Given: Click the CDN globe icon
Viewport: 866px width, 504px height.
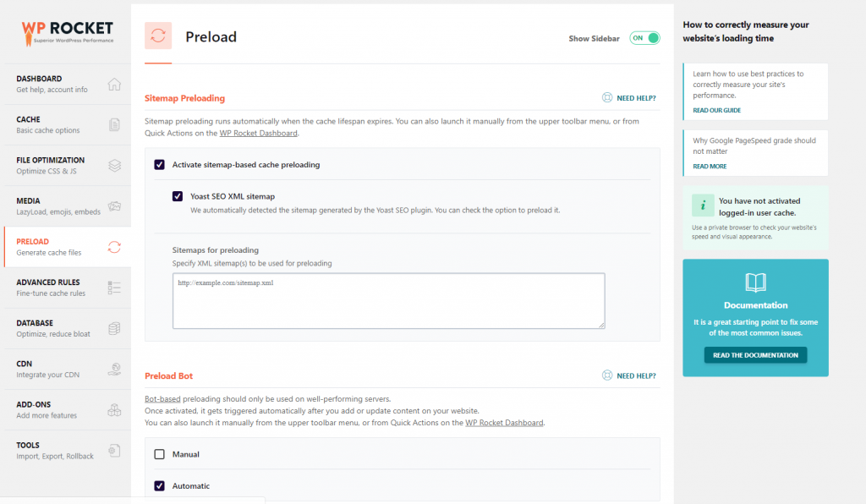Looking at the screenshot, I should coord(114,370).
